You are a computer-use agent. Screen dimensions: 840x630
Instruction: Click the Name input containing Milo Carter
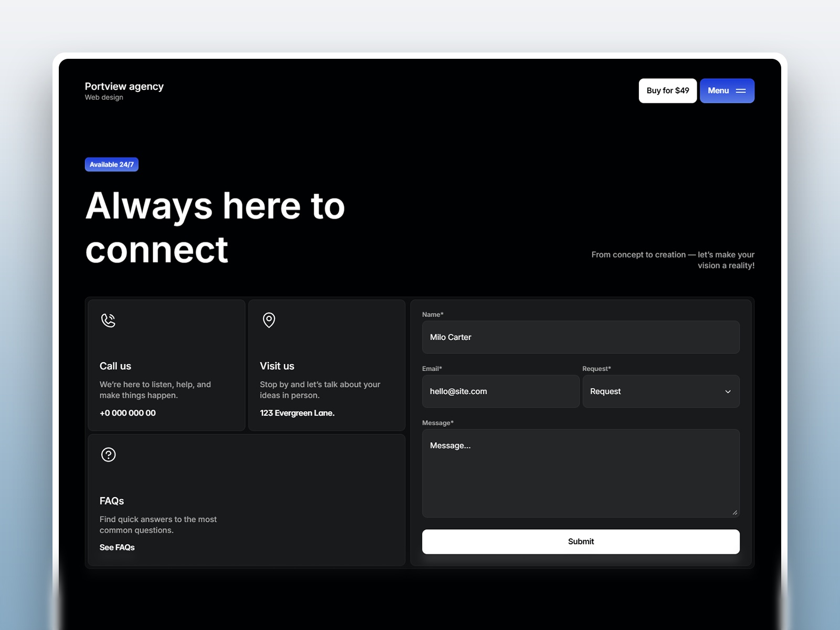click(580, 337)
